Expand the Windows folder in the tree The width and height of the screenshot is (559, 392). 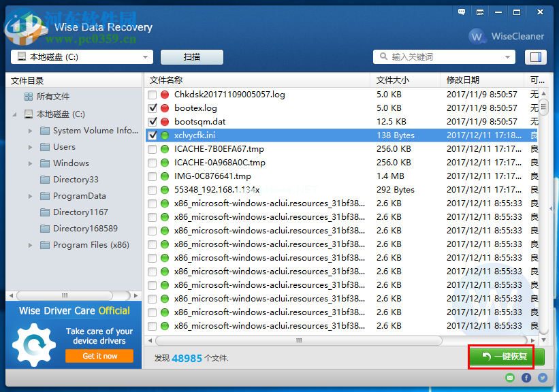[29, 163]
